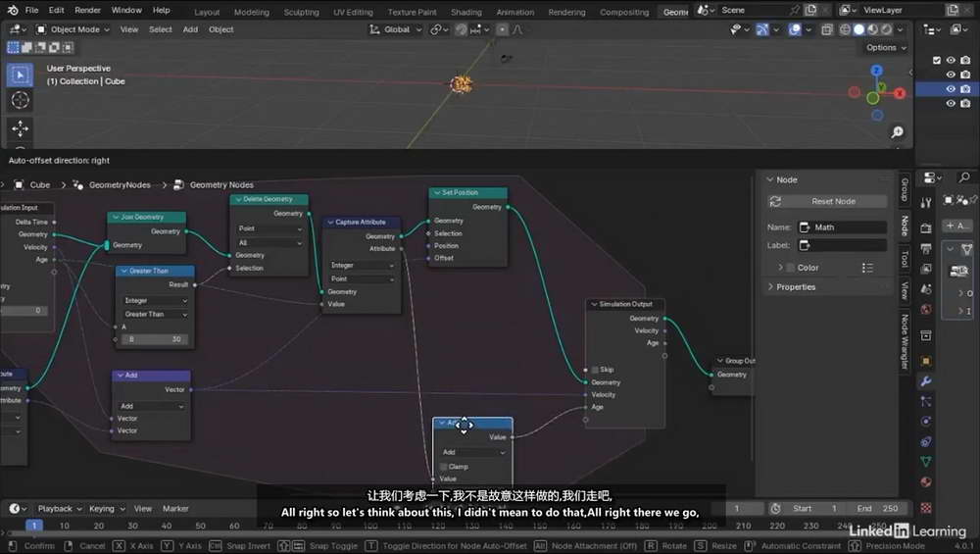The image size is (980, 554).
Task: Toggle the Clamp checkbox on Math node
Action: pyautogui.click(x=444, y=467)
